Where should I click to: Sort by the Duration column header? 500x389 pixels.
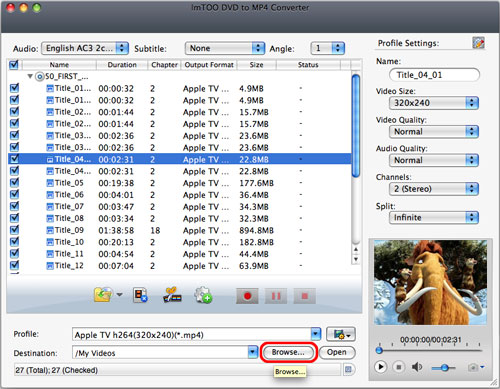[x=122, y=65]
